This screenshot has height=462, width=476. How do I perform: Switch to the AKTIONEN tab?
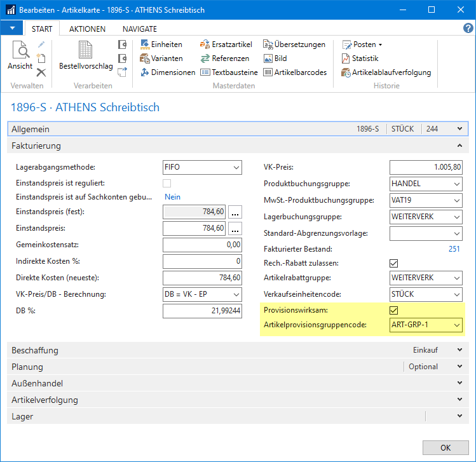88,29
